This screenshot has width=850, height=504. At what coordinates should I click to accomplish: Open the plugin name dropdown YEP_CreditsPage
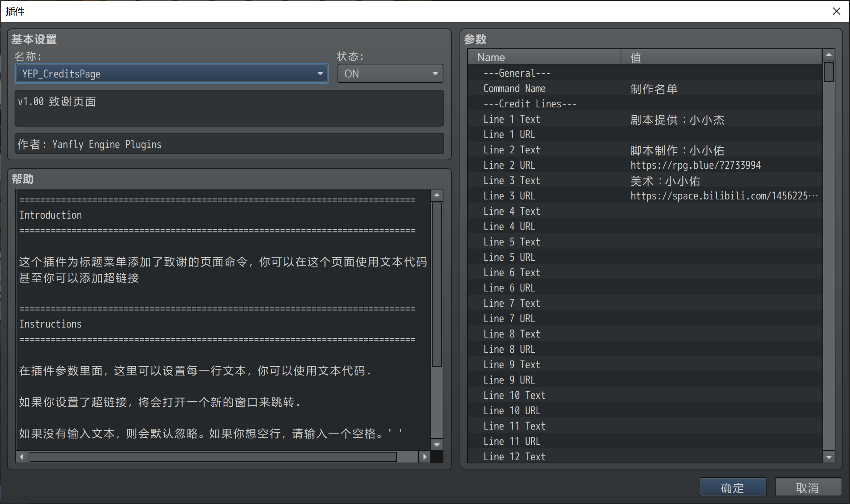(171, 73)
